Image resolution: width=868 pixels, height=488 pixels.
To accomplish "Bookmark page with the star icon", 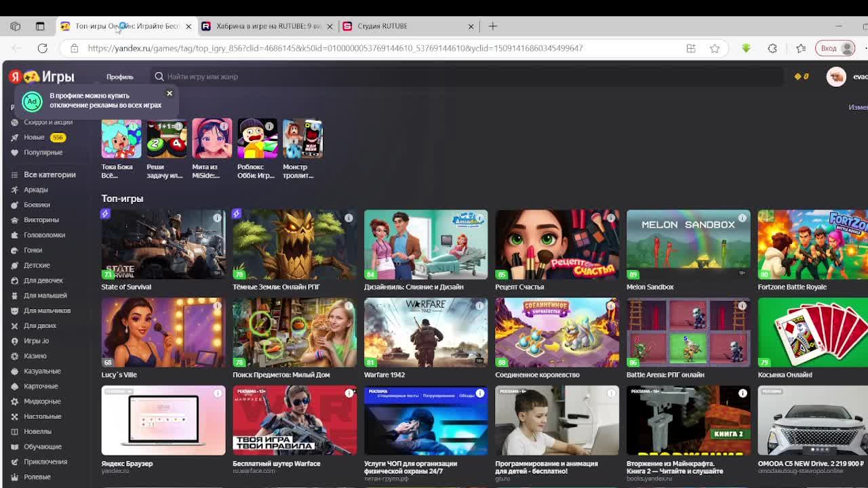I will 715,48.
